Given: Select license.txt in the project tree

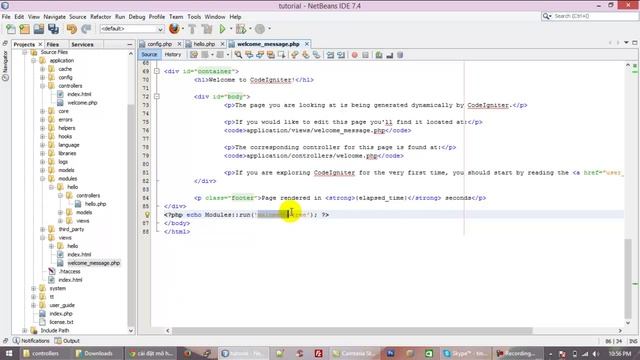Looking at the screenshot, I should (x=61, y=322).
